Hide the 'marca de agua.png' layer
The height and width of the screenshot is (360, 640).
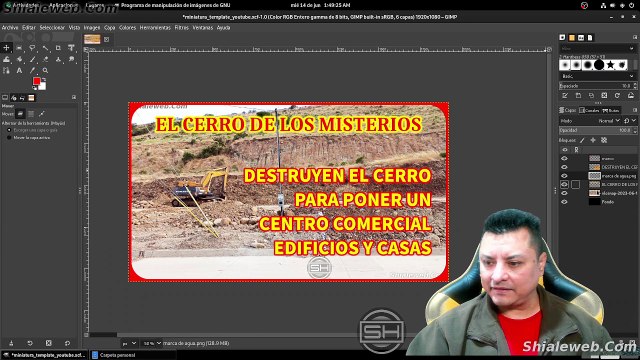[564, 176]
